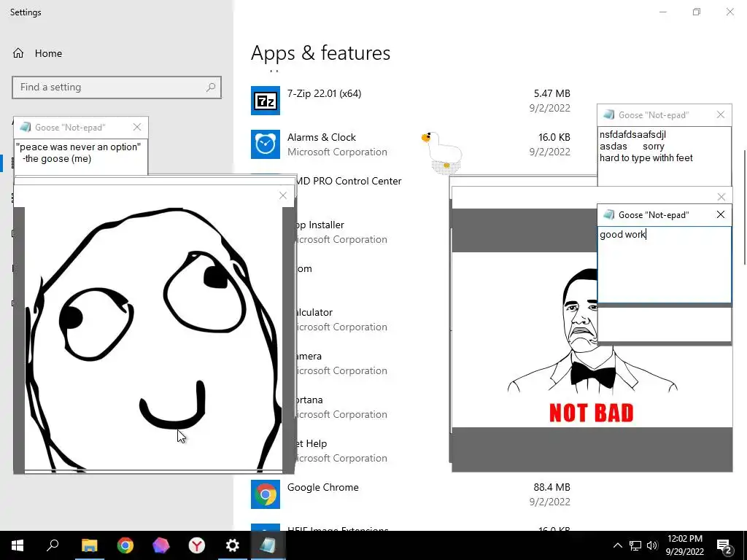Restore down the Settings window
This screenshot has width=747, height=560.
(697, 12)
